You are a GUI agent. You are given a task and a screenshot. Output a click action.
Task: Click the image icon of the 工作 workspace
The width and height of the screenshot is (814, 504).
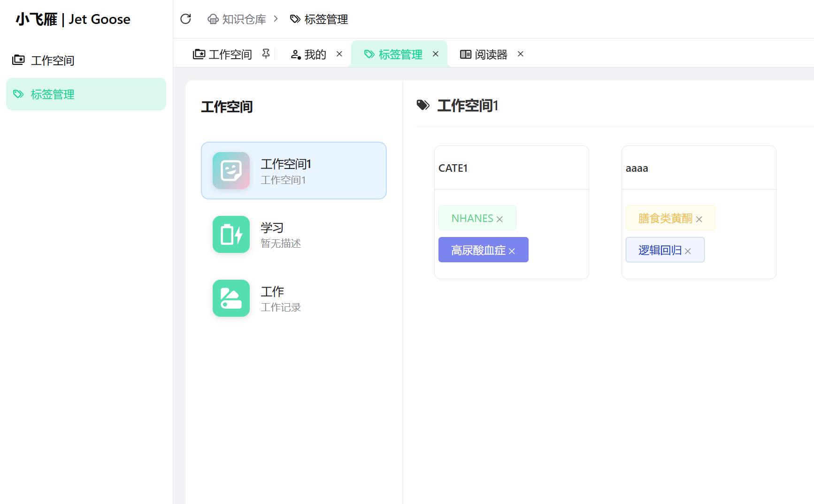230,298
